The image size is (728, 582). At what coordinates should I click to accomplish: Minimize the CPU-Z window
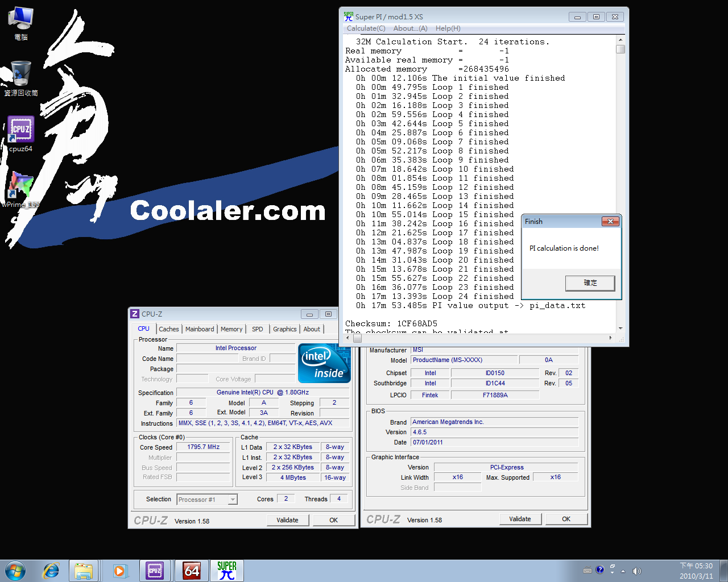[309, 314]
